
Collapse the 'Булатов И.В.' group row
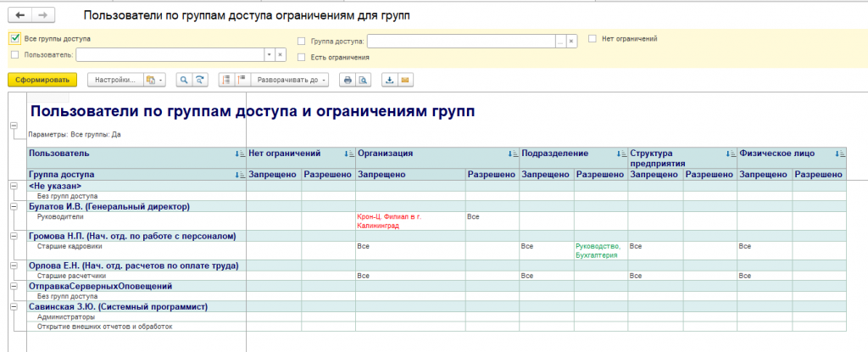[x=14, y=206]
